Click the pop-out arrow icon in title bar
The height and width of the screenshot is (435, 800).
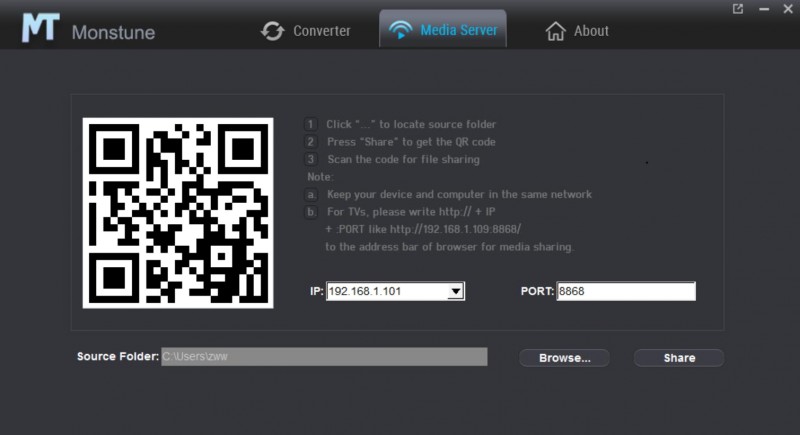[738, 9]
